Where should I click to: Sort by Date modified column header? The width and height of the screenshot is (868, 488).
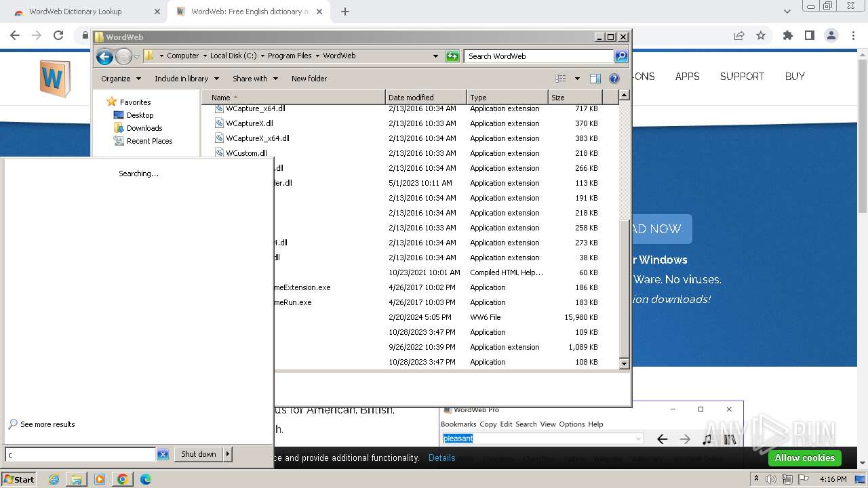[x=426, y=98]
